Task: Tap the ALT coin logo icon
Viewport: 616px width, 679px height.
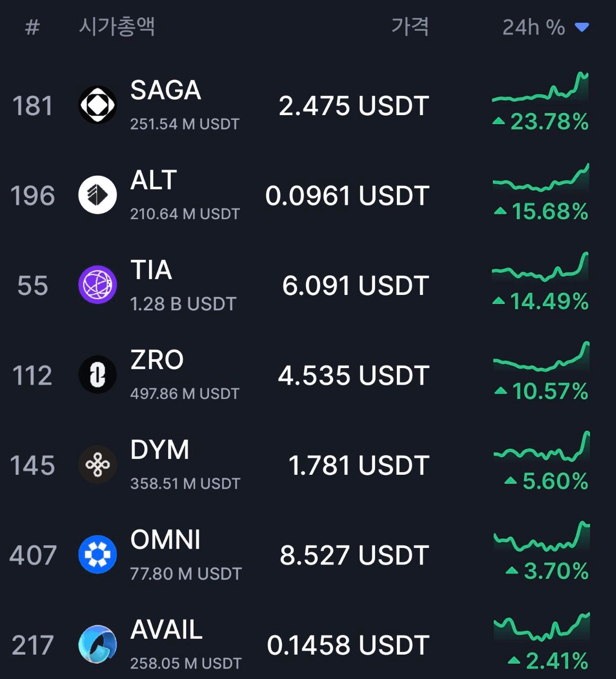Action: [98, 195]
